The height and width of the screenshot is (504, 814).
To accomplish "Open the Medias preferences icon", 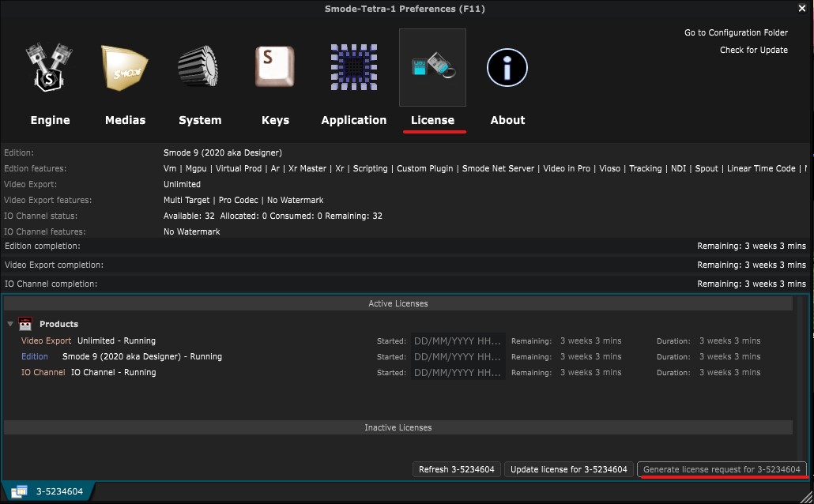I will pyautogui.click(x=125, y=67).
